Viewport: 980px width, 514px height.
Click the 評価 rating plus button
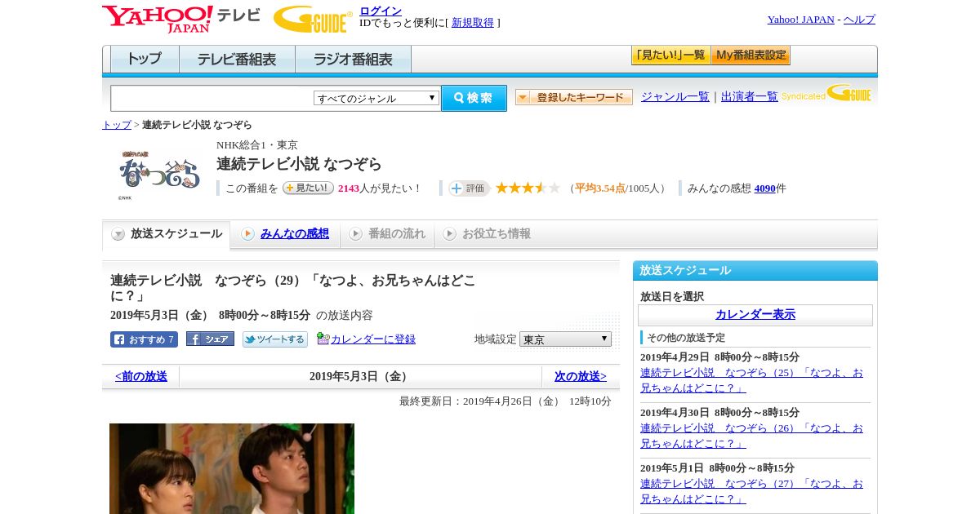click(468, 188)
